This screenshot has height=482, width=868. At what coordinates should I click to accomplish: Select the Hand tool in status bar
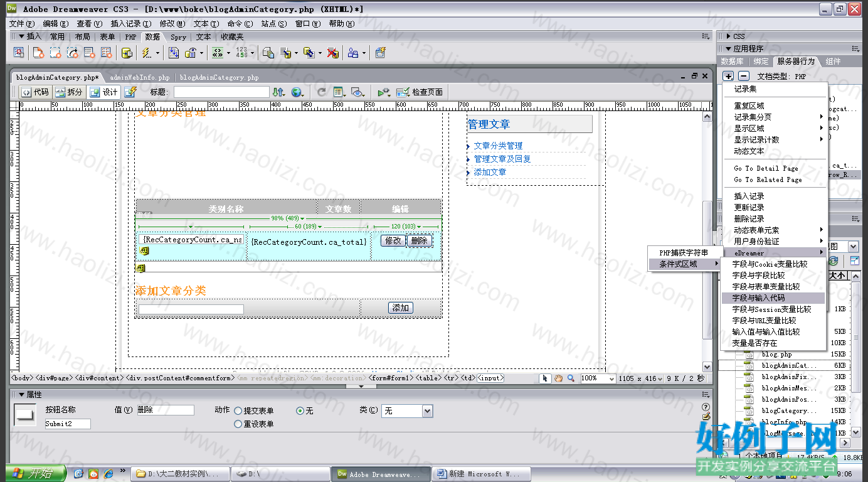(558, 378)
